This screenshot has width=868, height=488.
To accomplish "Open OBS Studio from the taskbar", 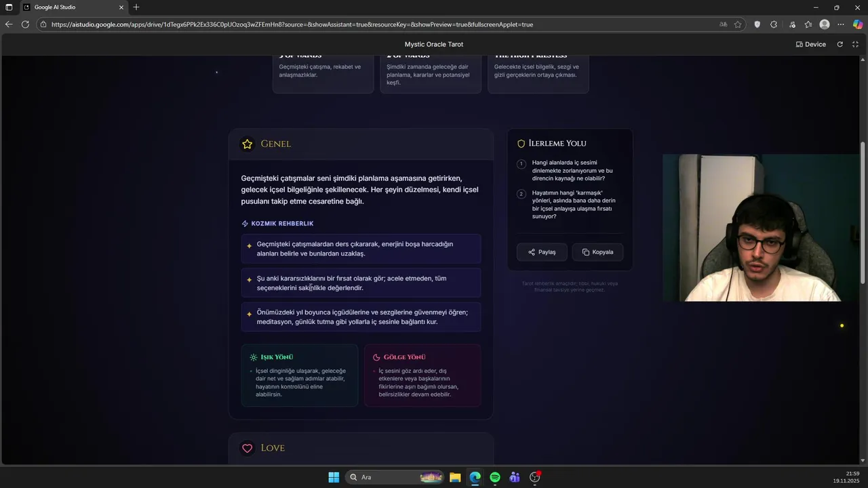I will coord(535,477).
